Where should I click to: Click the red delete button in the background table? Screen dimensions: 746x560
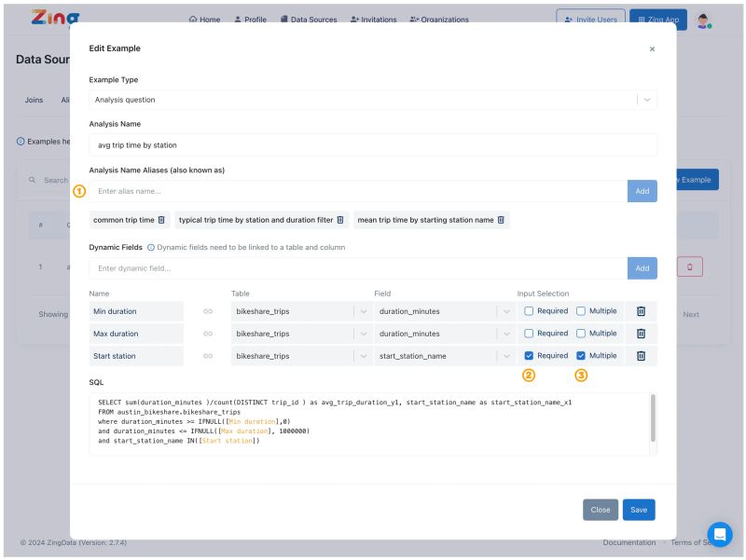[x=689, y=266]
